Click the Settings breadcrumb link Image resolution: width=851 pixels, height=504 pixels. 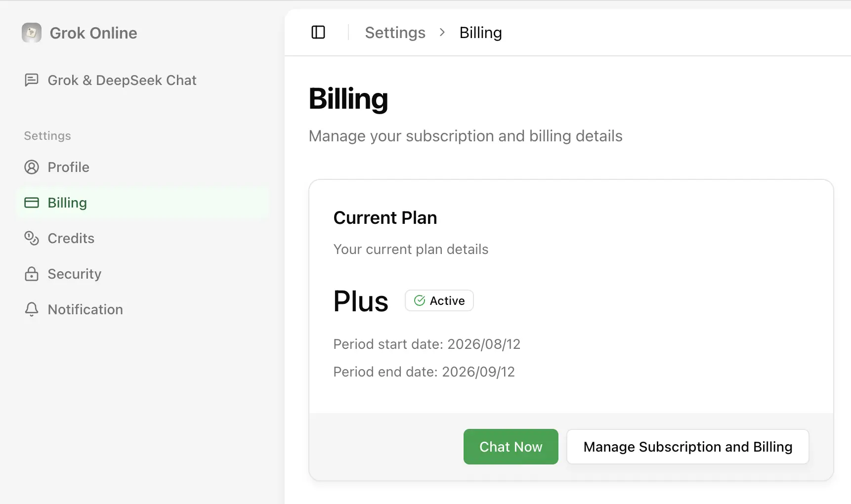click(395, 33)
